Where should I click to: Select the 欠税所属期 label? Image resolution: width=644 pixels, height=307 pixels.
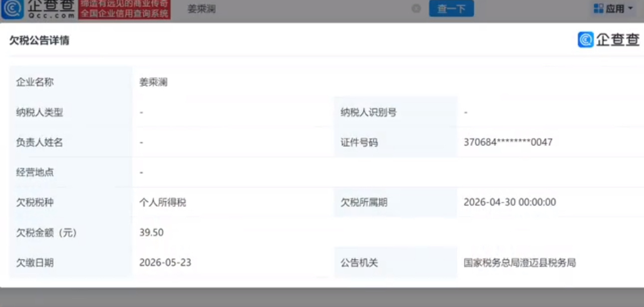[364, 202]
